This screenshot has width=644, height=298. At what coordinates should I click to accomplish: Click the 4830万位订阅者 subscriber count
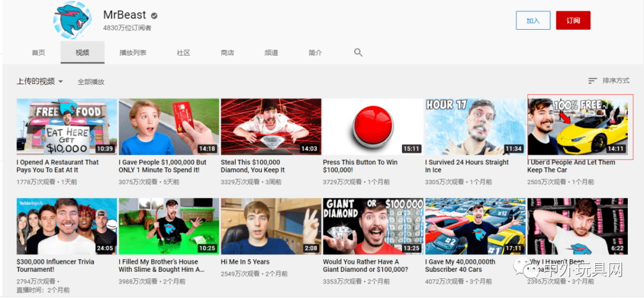[x=128, y=28]
